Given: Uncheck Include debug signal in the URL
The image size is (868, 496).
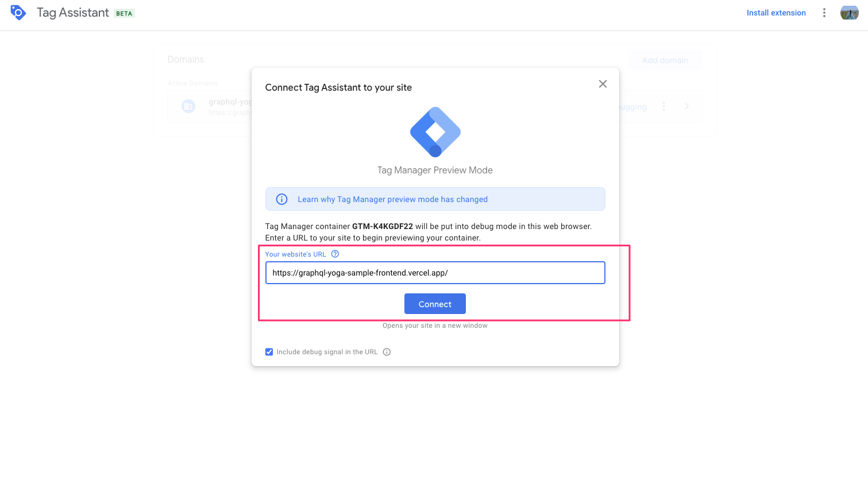Looking at the screenshot, I should click(x=269, y=352).
